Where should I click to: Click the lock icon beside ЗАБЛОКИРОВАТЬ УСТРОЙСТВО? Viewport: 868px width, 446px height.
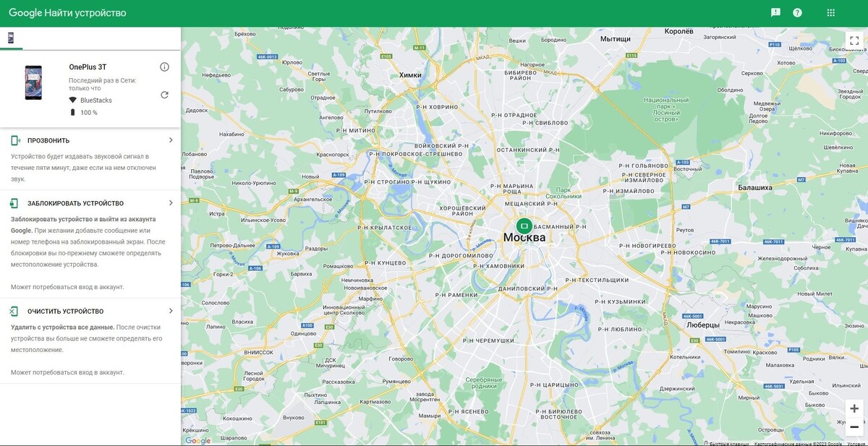point(14,203)
